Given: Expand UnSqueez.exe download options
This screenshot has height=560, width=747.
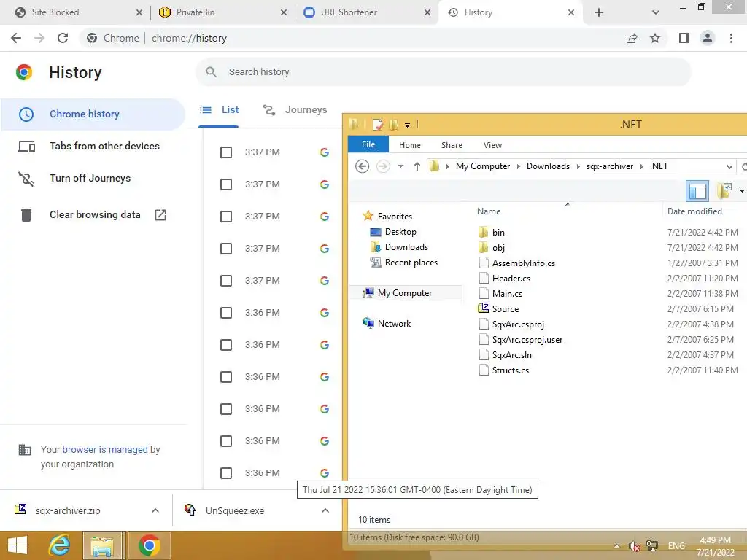Looking at the screenshot, I should (325, 510).
